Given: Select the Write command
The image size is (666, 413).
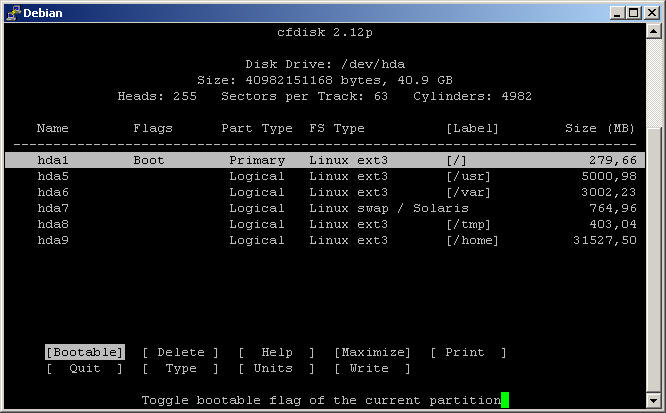Looking at the screenshot, I should pos(372,368).
